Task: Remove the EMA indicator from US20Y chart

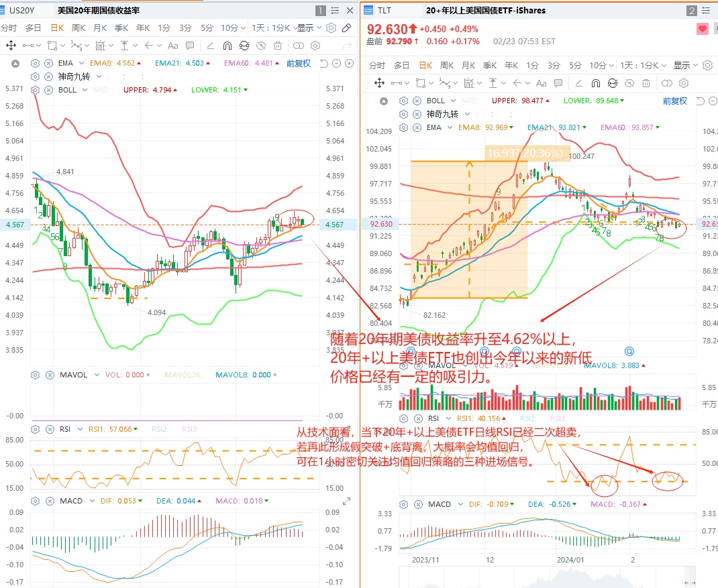Action: [48, 63]
